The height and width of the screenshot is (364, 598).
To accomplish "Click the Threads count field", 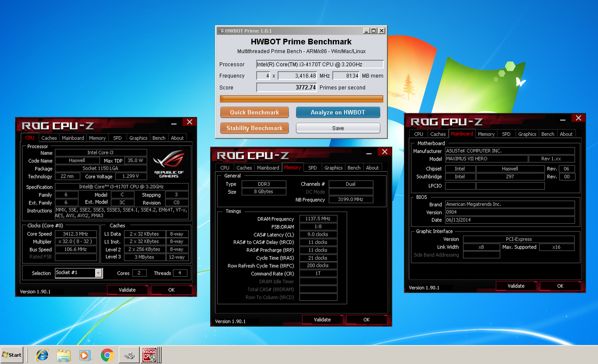I will tap(180, 273).
